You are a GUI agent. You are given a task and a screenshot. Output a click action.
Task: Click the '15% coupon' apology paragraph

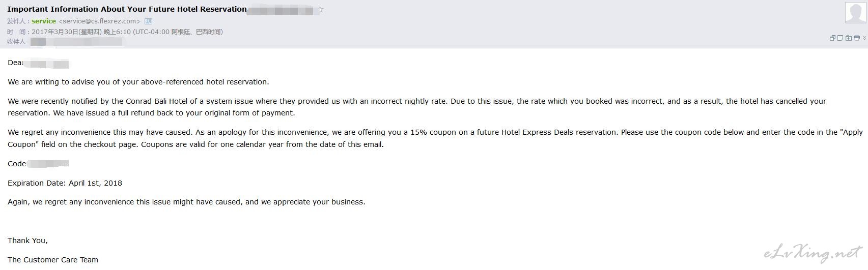point(435,138)
